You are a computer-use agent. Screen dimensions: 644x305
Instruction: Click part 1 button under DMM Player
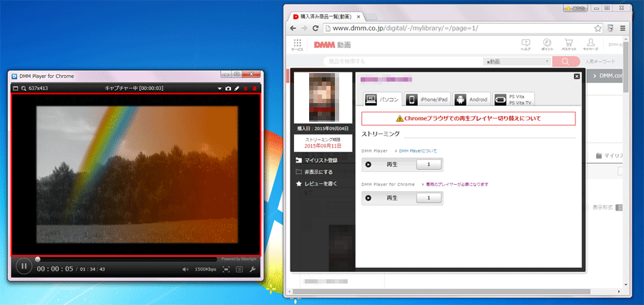pyautogui.click(x=429, y=165)
